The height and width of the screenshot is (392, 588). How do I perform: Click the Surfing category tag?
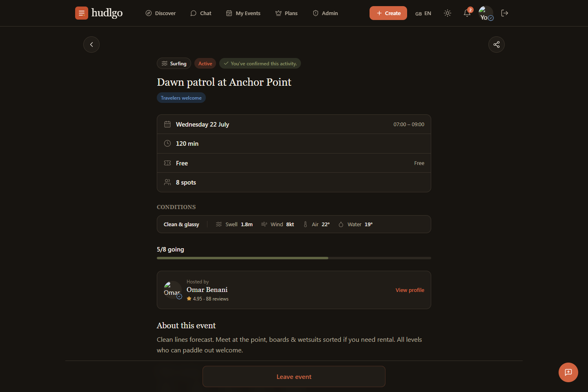click(174, 63)
